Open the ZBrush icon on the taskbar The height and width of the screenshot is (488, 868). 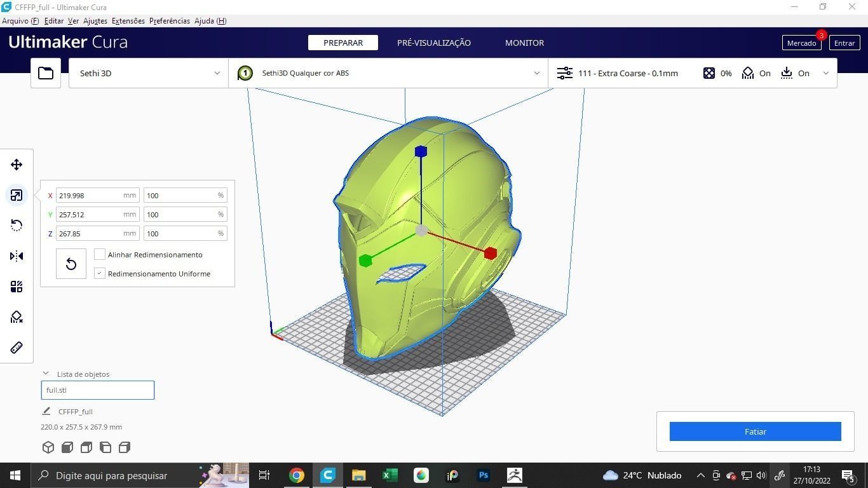(x=515, y=475)
